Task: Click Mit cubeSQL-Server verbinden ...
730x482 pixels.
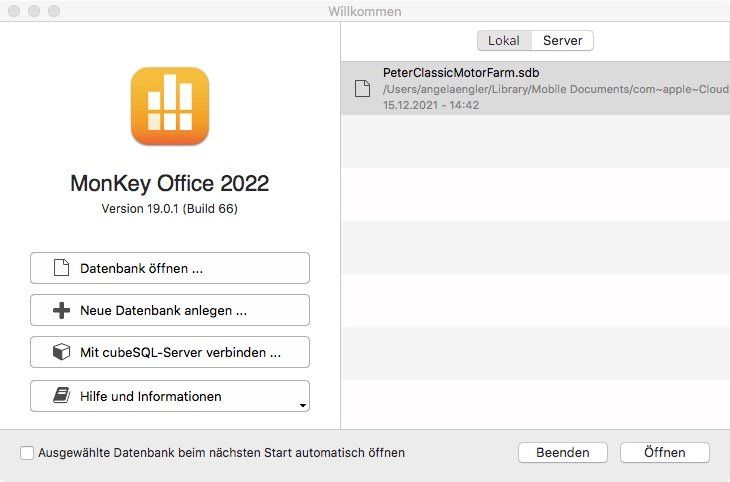Action: [170, 352]
